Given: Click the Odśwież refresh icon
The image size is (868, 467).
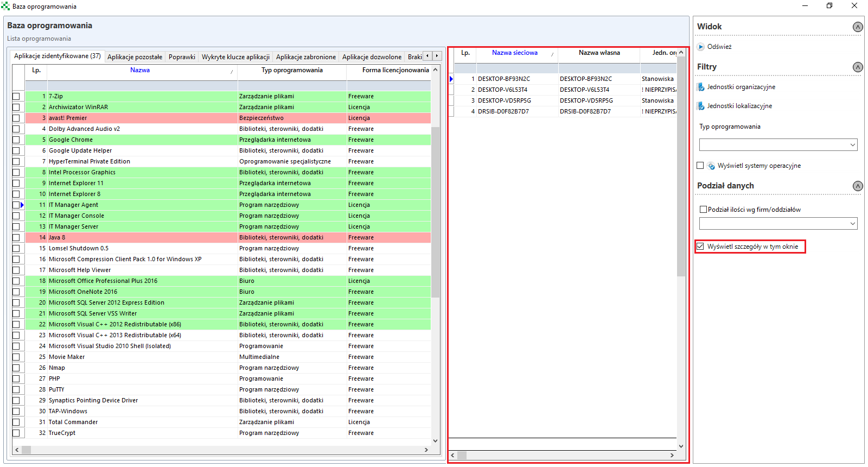Looking at the screenshot, I should coord(701,47).
